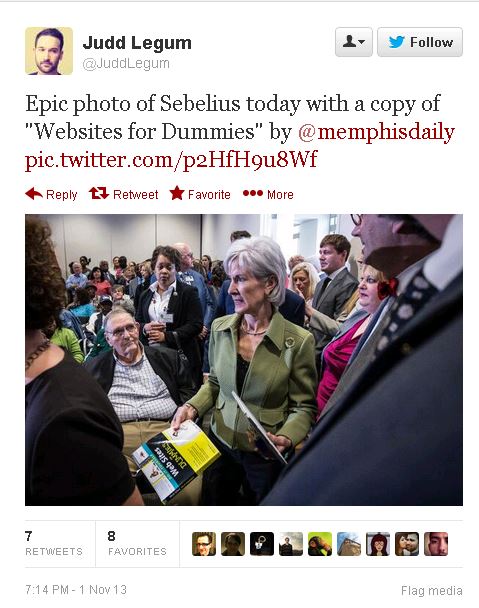Click the first retweeter avatar with glasses
Image resolution: width=479 pixels, height=608 pixels.
(204, 544)
